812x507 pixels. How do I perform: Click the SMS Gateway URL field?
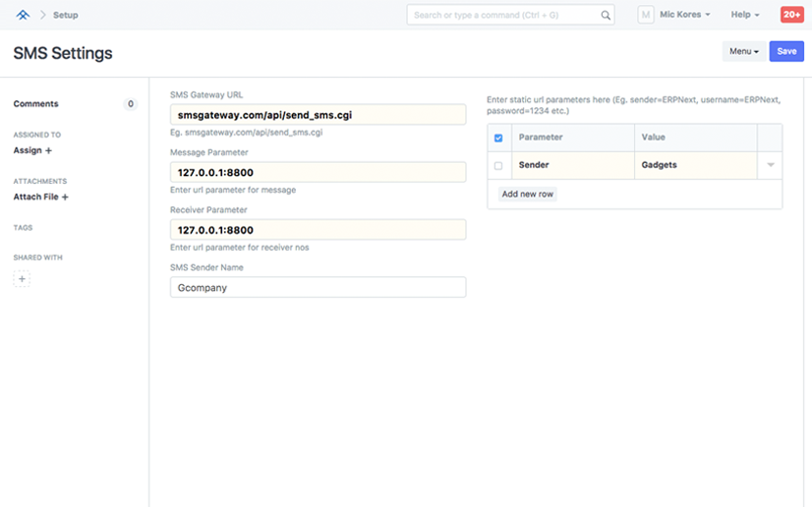click(318, 115)
